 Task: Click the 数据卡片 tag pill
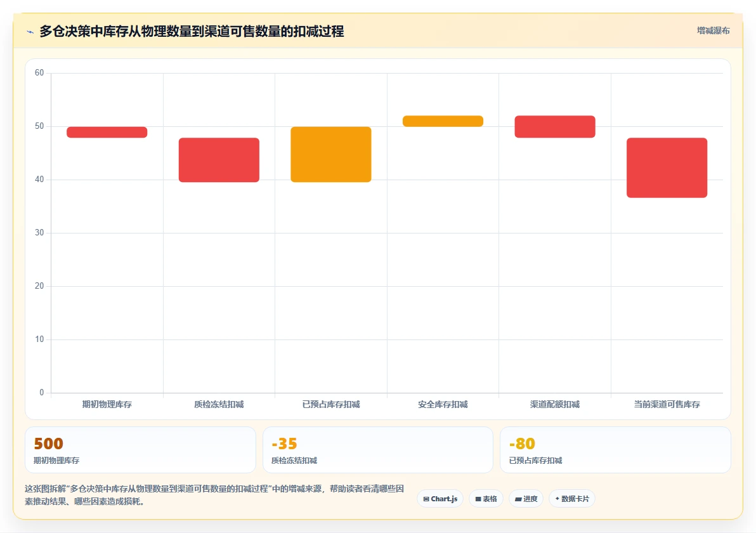pyautogui.click(x=572, y=499)
